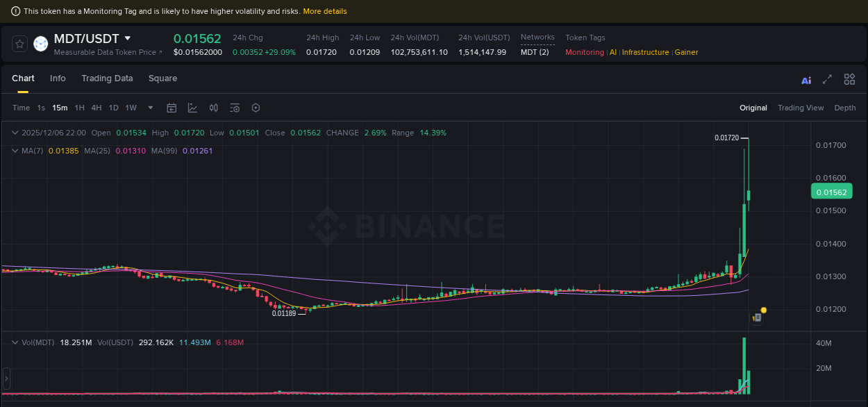Open chart settings gear icon
This screenshot has height=407, width=868.
pyautogui.click(x=256, y=108)
